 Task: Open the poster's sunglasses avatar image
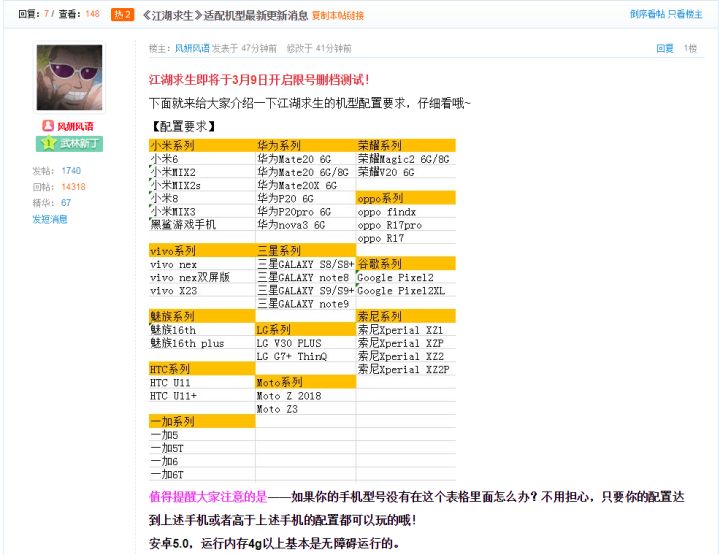click(x=69, y=77)
